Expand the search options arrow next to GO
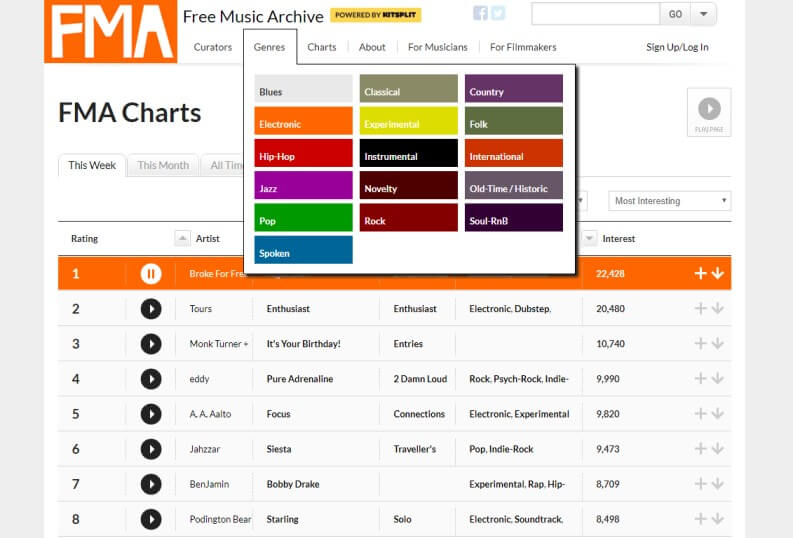The image size is (793, 538). [x=703, y=14]
